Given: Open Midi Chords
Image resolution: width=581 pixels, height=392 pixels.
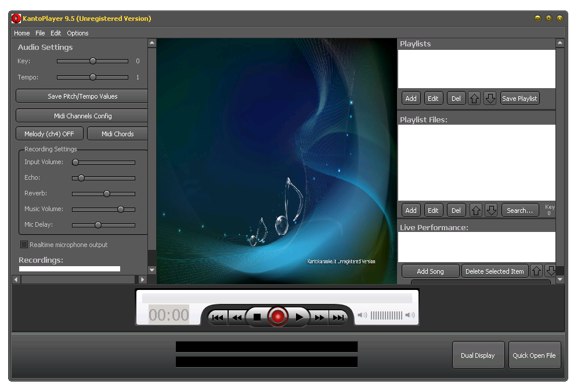Looking at the screenshot, I should pos(117,133).
